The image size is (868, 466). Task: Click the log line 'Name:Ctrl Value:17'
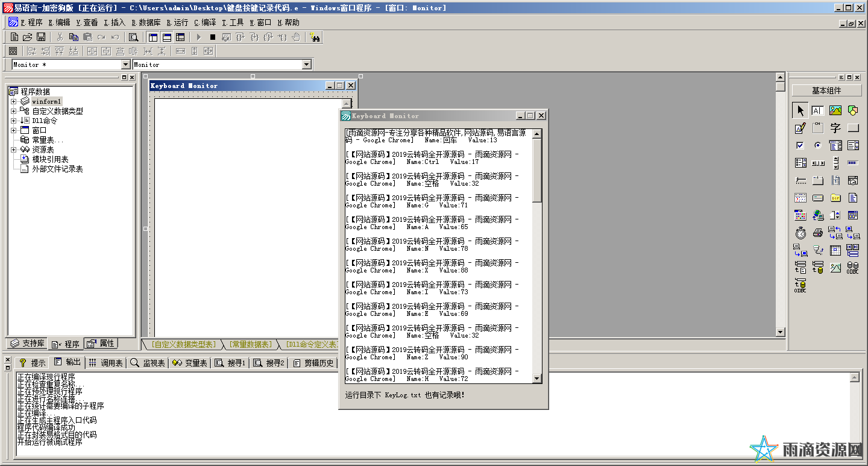pyautogui.click(x=442, y=162)
